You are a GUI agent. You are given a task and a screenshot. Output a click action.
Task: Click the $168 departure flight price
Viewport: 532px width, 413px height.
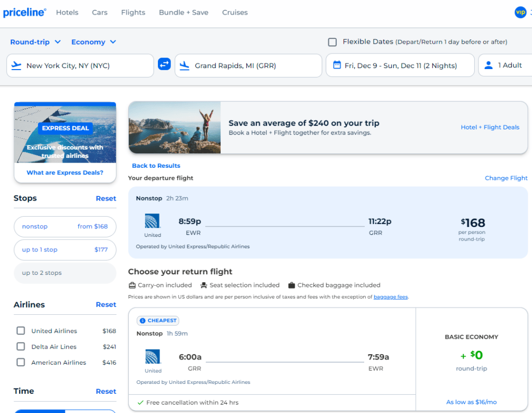pos(473,223)
